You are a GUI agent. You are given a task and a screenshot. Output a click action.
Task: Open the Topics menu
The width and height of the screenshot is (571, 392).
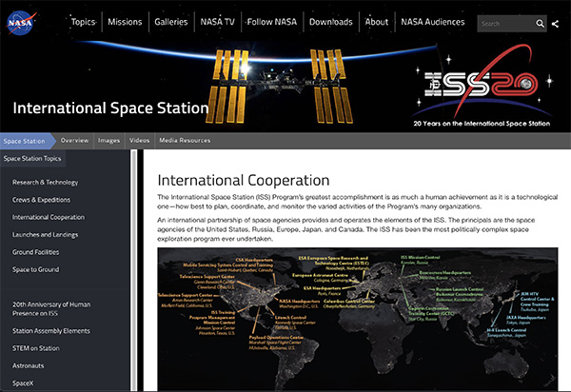pyautogui.click(x=83, y=22)
